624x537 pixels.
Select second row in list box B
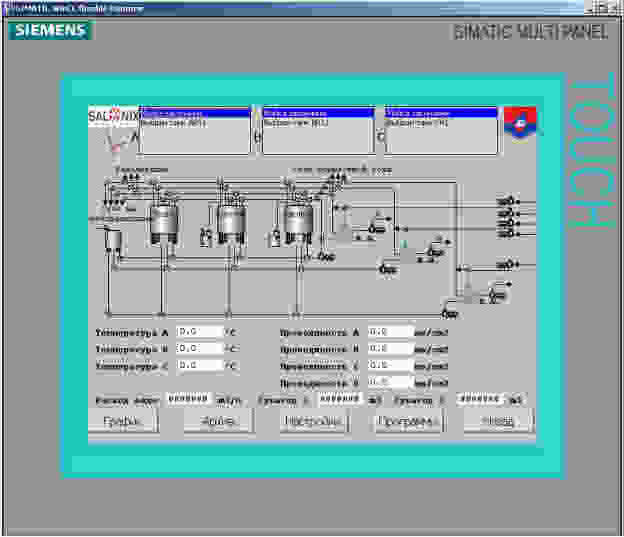(x=318, y=123)
